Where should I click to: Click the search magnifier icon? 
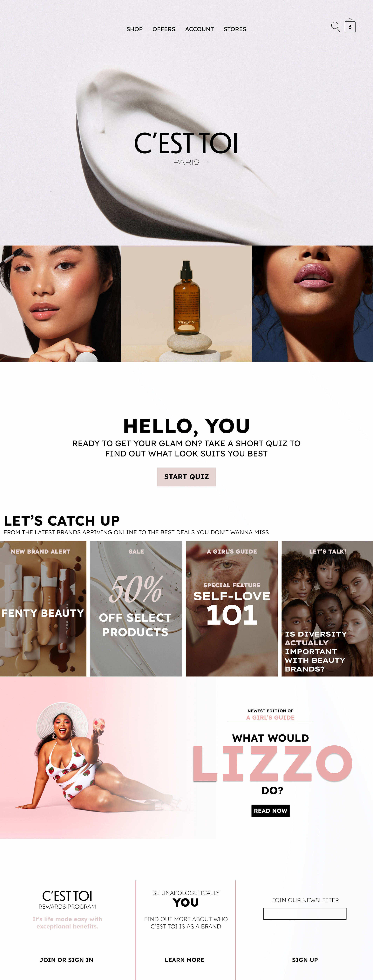point(335,27)
